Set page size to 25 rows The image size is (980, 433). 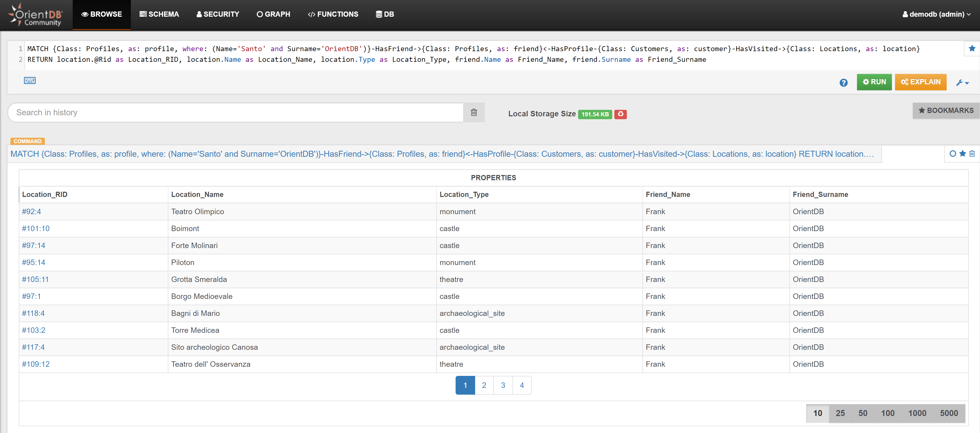point(840,413)
